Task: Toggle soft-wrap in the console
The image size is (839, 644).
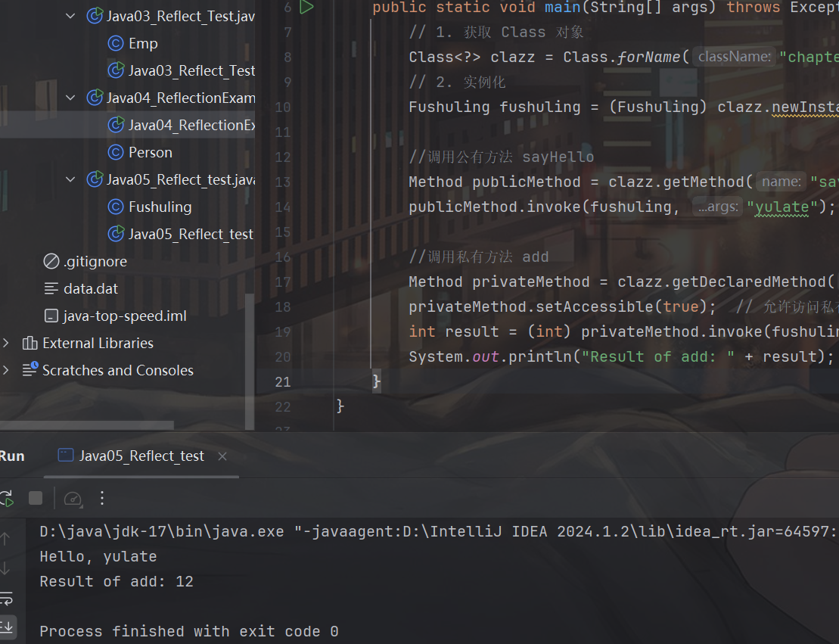Action: coord(6,599)
